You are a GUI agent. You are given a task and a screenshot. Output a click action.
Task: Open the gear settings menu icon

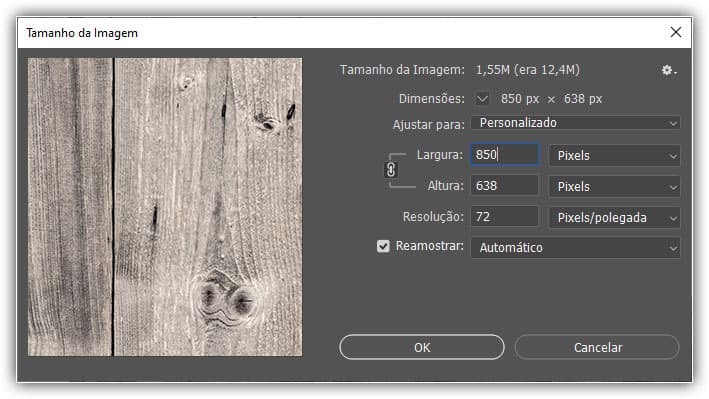click(x=669, y=71)
